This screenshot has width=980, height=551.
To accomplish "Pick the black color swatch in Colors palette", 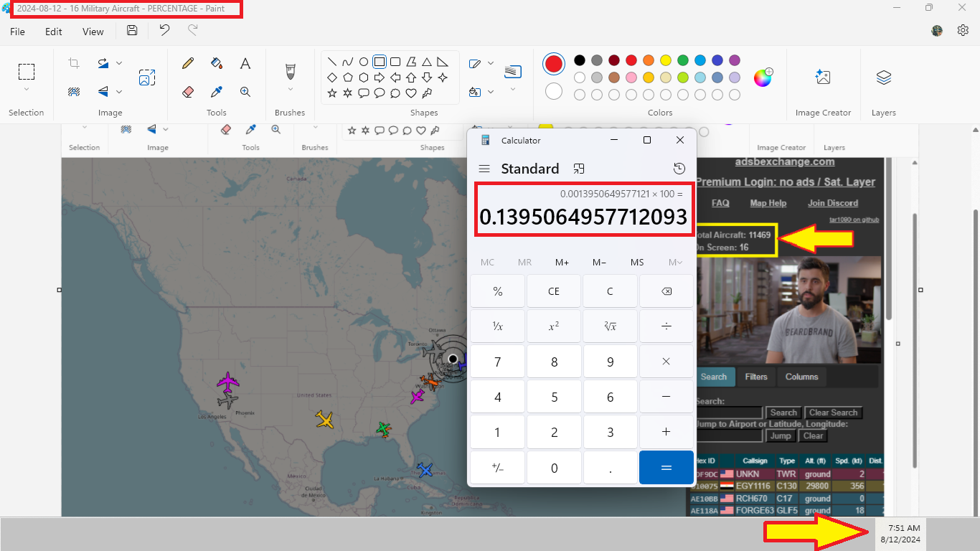I will pyautogui.click(x=579, y=60).
